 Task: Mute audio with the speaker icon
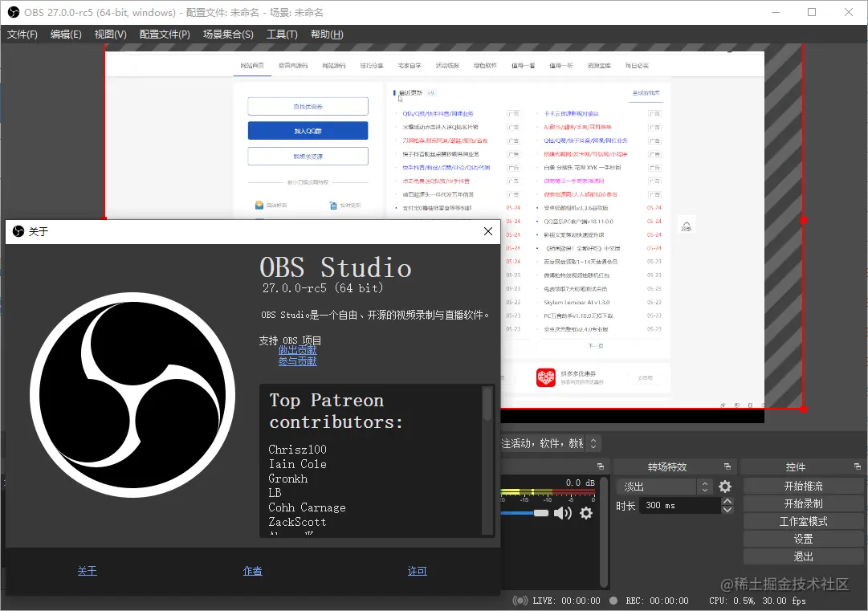562,513
